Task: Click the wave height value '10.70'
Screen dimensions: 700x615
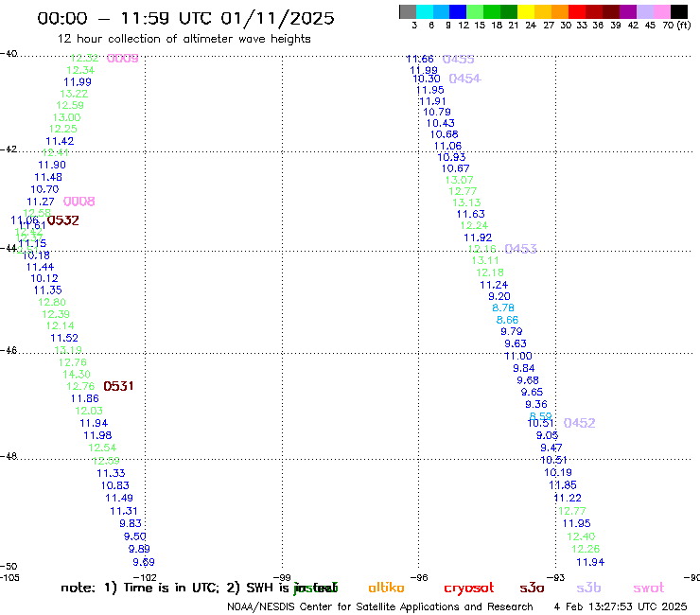Action: pos(44,189)
